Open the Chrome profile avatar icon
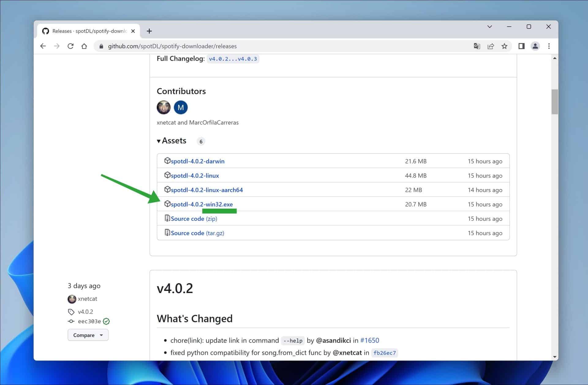This screenshot has width=588, height=385. point(535,46)
